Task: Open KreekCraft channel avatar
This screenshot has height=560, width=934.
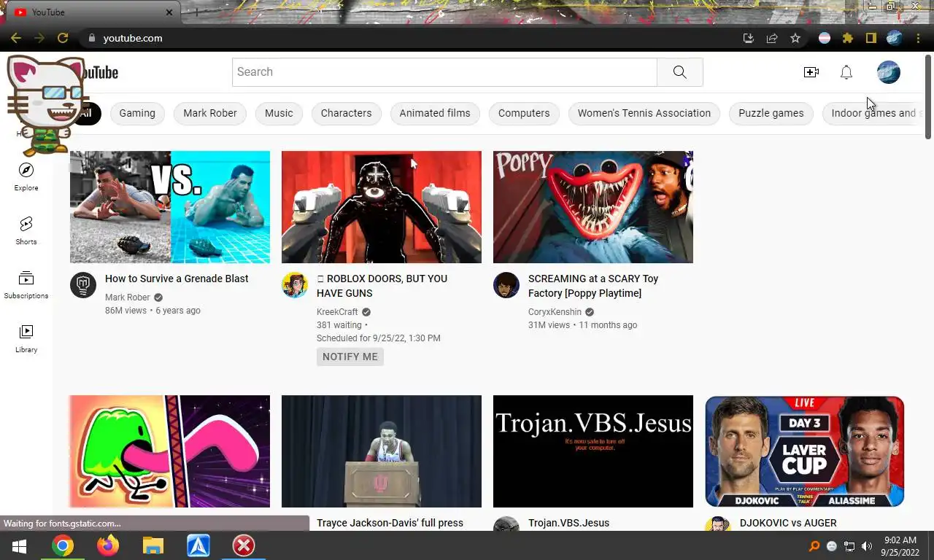Action: click(295, 285)
